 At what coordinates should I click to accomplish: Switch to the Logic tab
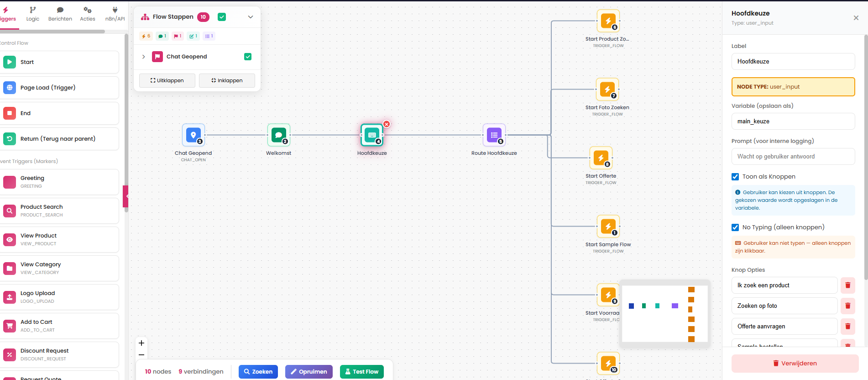[33, 14]
